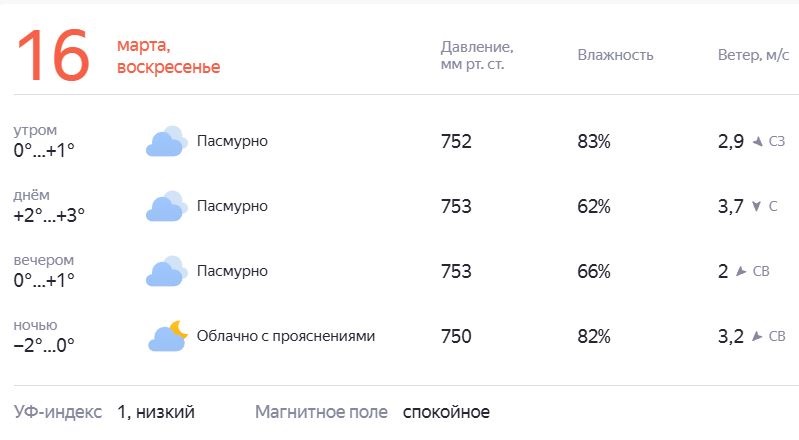
Task: Click the morning СЗ wind direction arrow
Action: [758, 141]
